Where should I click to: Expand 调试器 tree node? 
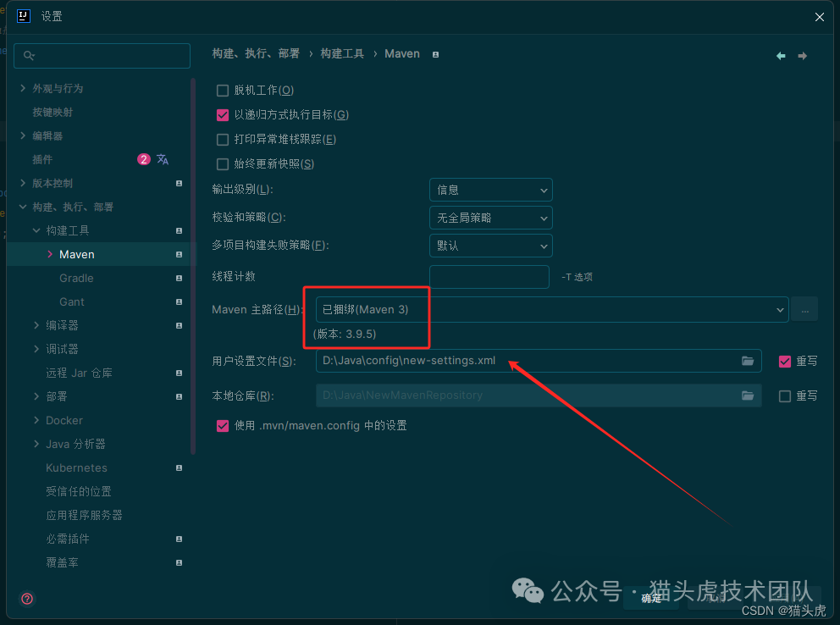(36, 349)
